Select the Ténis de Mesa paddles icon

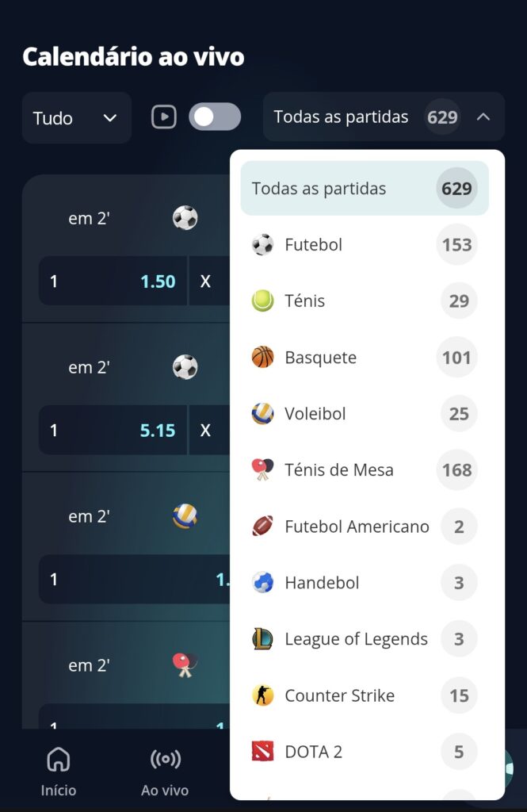coord(261,470)
